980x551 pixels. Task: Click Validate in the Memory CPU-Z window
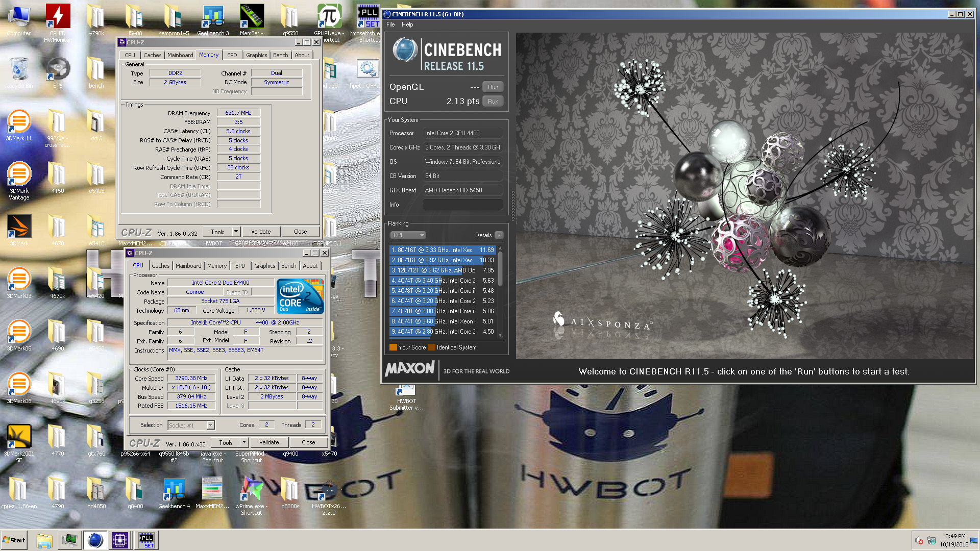coord(261,232)
